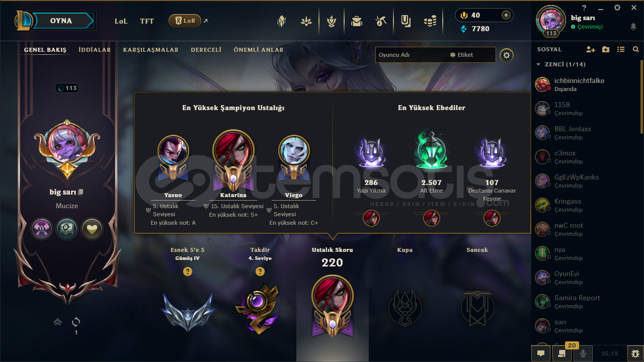Image resolution: width=644 pixels, height=362 pixels.
Task: Switch to the KARŞILAŞMALAR tab
Action: click(151, 50)
